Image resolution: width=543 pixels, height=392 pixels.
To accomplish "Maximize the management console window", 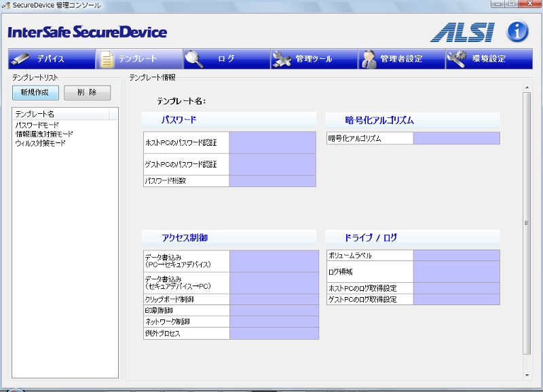I will click(x=512, y=4).
